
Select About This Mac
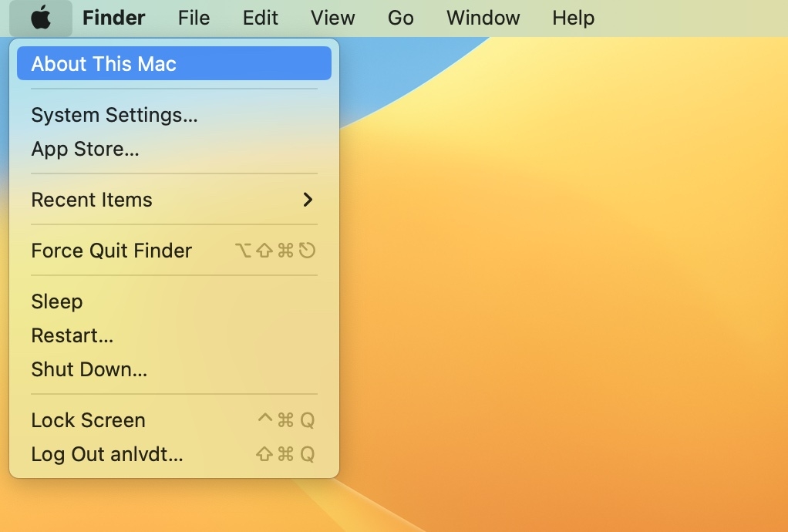click(174, 64)
